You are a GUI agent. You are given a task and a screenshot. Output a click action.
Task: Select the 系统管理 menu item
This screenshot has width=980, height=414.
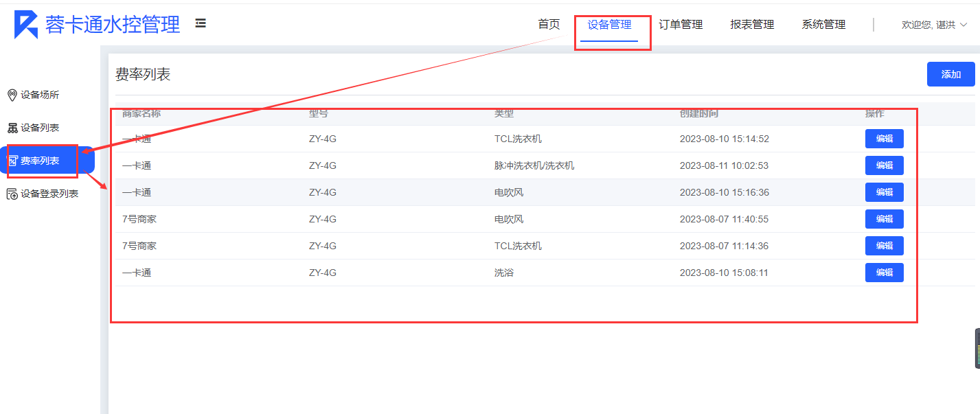click(823, 25)
